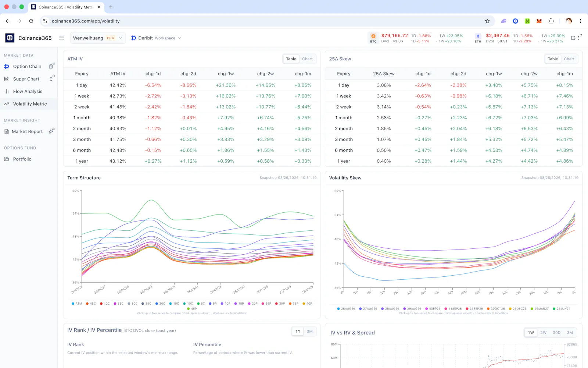Open the MetaMask fox extension
588x368 pixels.
[x=539, y=21]
